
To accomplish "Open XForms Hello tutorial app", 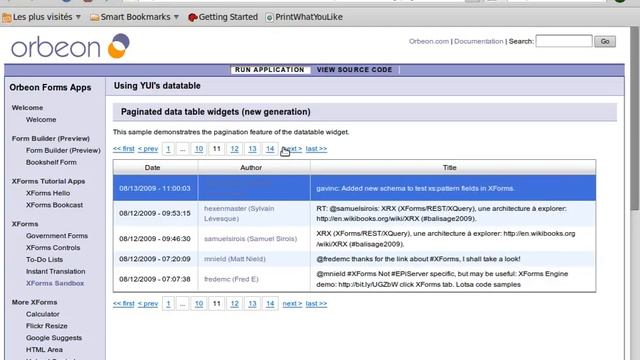I will coord(48,193).
